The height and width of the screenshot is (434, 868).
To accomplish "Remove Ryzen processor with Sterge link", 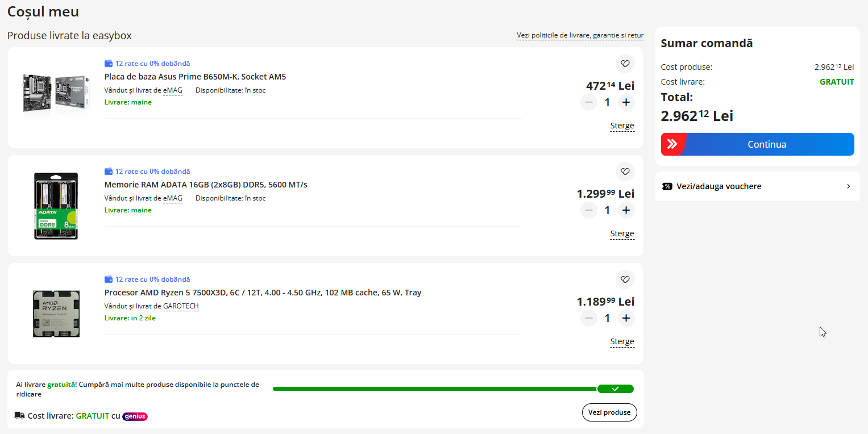I will tap(622, 342).
